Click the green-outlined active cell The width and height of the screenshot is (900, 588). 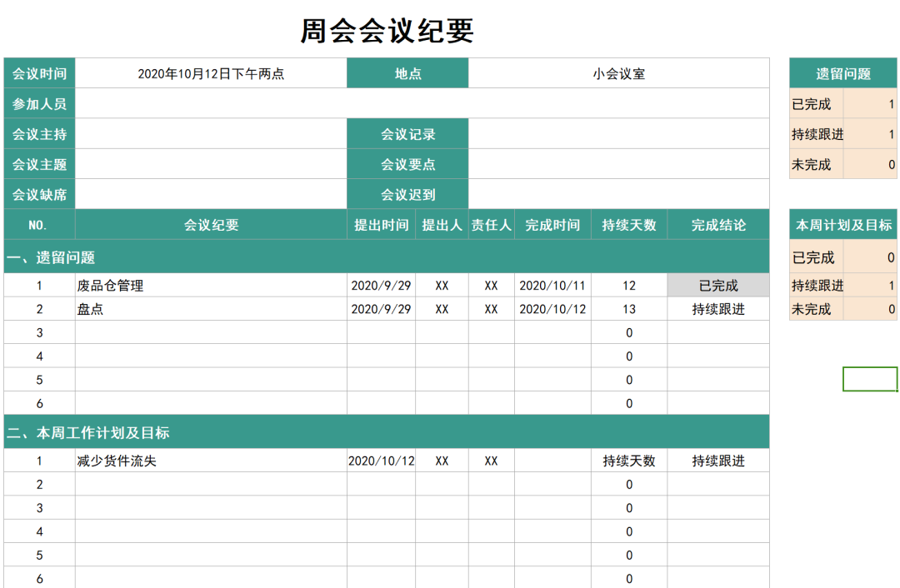[869, 379]
